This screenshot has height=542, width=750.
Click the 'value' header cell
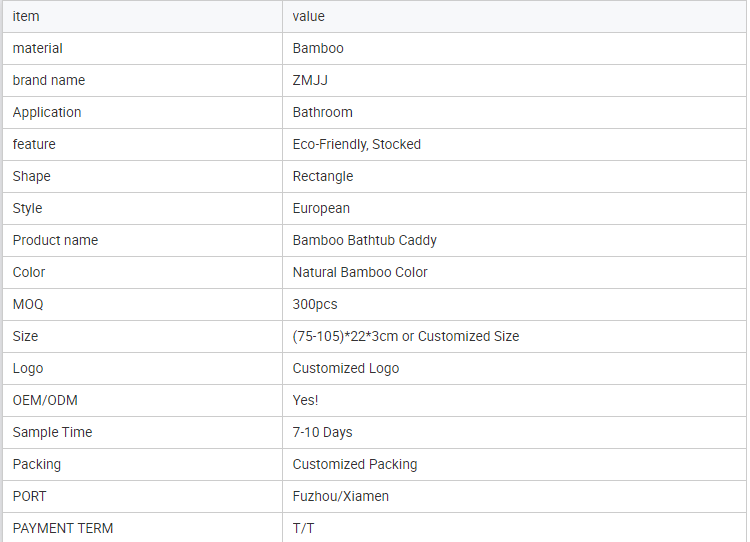[309, 16]
